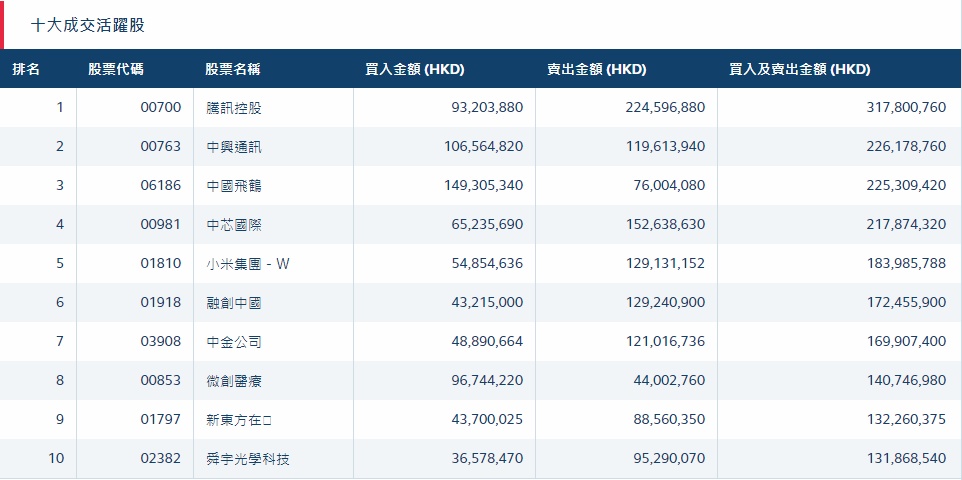This screenshot has height=480, width=962.
Task: Select the 小米集團 - W row name
Action: tap(247, 264)
